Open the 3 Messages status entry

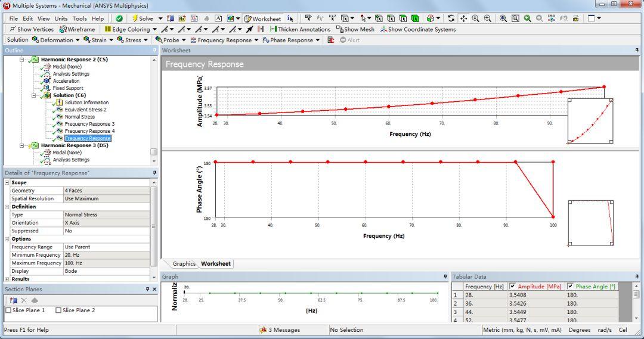point(280,329)
